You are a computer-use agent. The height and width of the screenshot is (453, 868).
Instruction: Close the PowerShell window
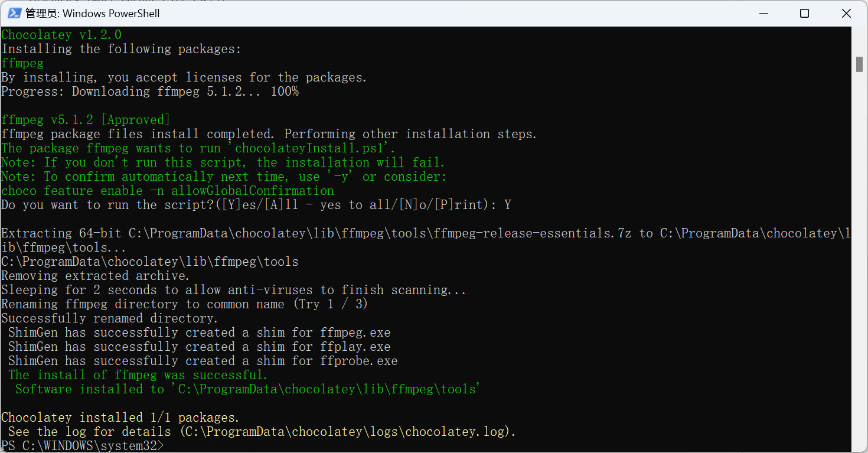846,13
